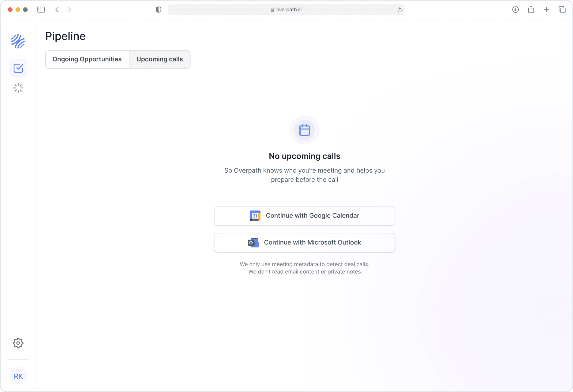Open the sparkle spinner sidebar icon

(x=18, y=88)
